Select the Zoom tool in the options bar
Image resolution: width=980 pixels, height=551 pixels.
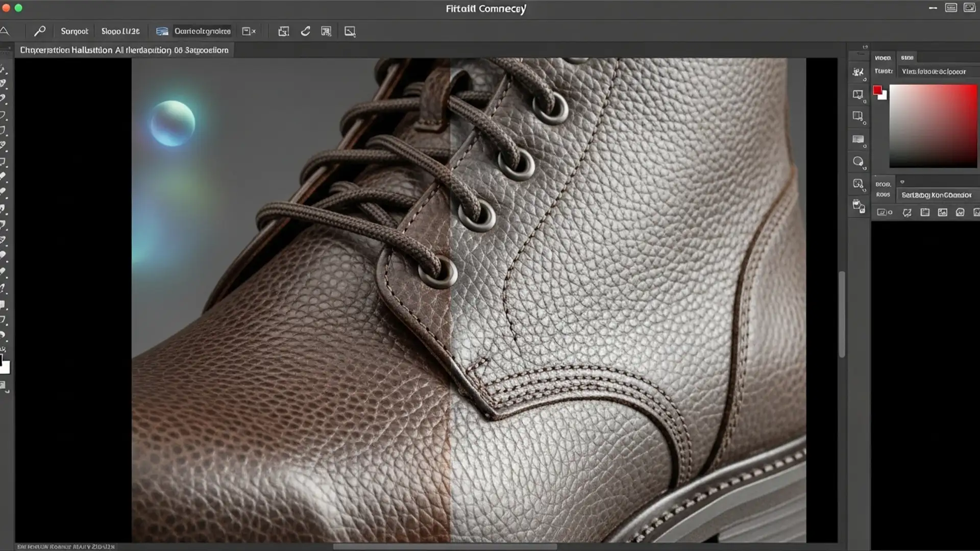coord(39,31)
